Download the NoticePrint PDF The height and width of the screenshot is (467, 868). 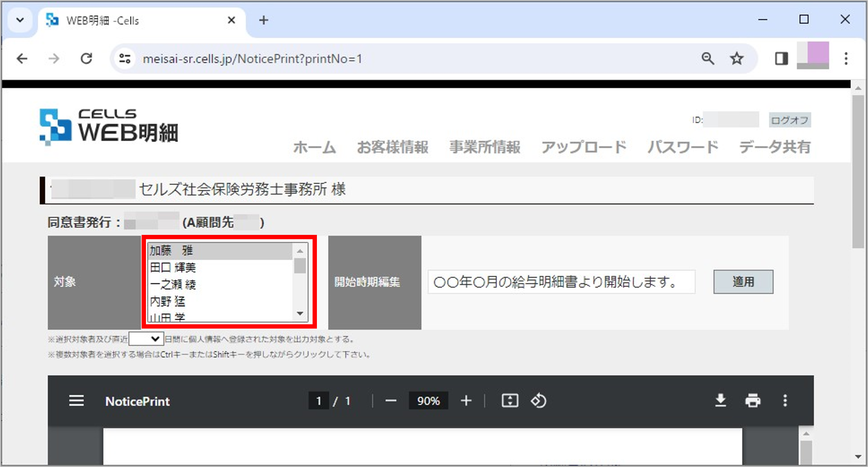tap(721, 401)
